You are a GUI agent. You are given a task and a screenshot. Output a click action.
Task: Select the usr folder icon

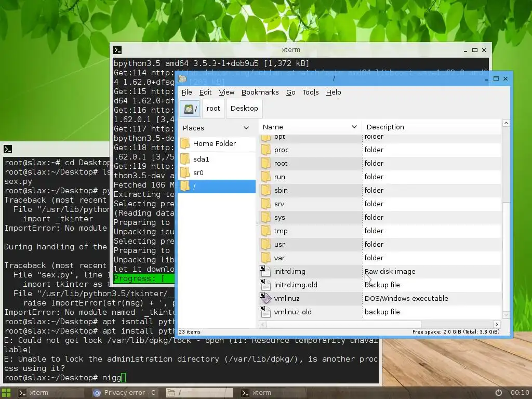point(266,244)
